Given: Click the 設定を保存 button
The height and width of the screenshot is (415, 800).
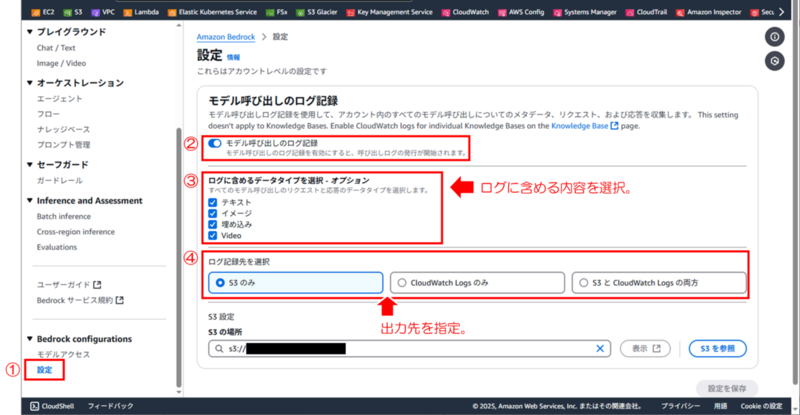Looking at the screenshot, I should pos(727,388).
